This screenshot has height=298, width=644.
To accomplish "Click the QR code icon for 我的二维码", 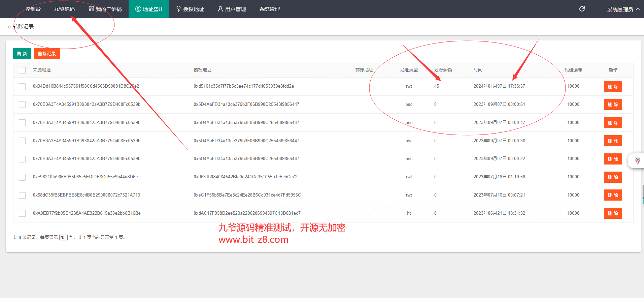I will (91, 9).
